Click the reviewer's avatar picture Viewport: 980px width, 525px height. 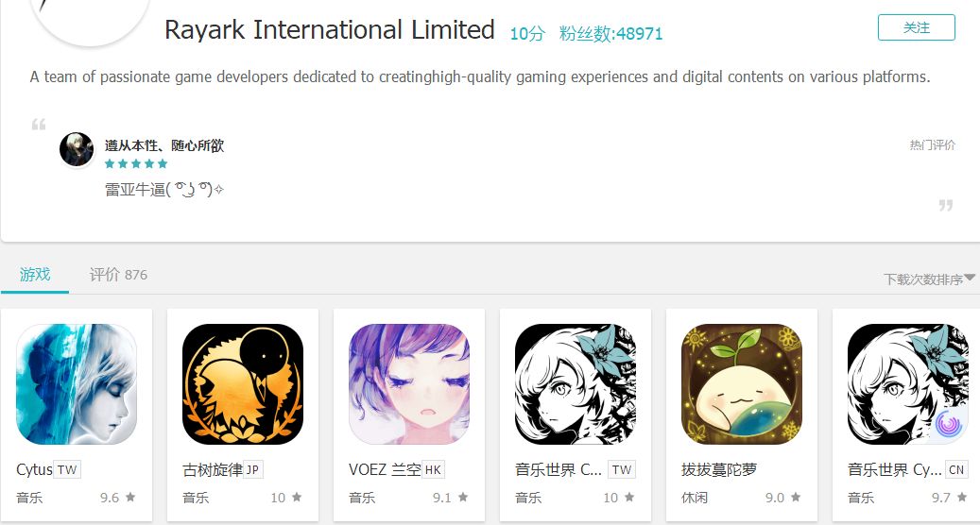pyautogui.click(x=77, y=150)
